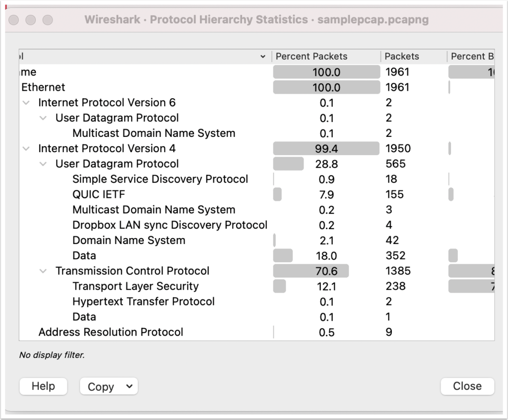Select Simple Service Discovery Protocol row
508x420 pixels.
[x=160, y=179]
